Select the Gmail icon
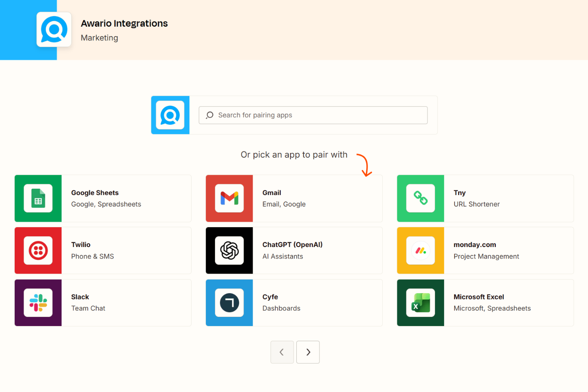 [x=229, y=199]
